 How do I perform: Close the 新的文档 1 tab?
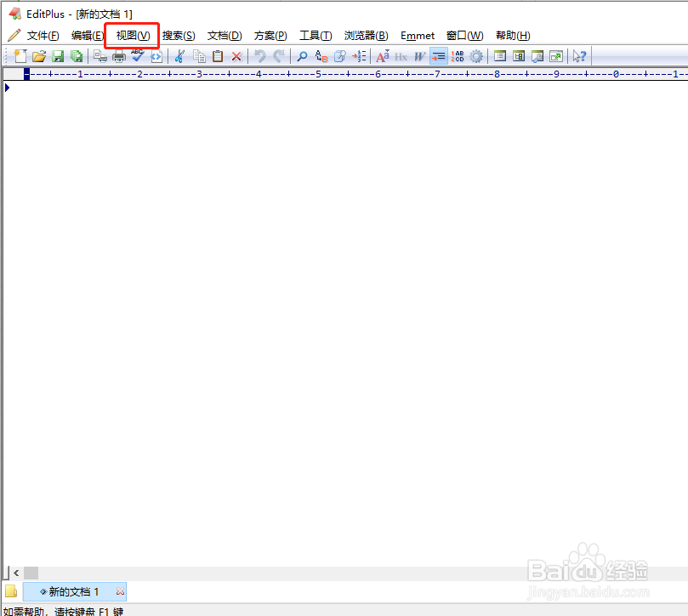point(118,591)
